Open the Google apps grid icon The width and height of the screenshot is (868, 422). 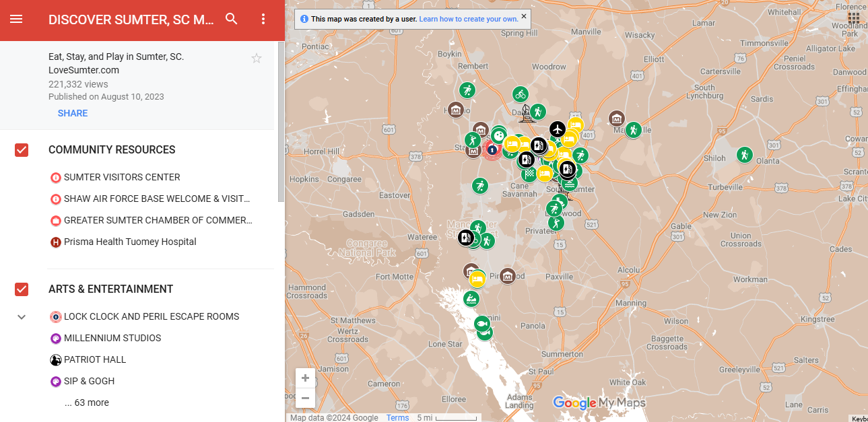(x=854, y=18)
